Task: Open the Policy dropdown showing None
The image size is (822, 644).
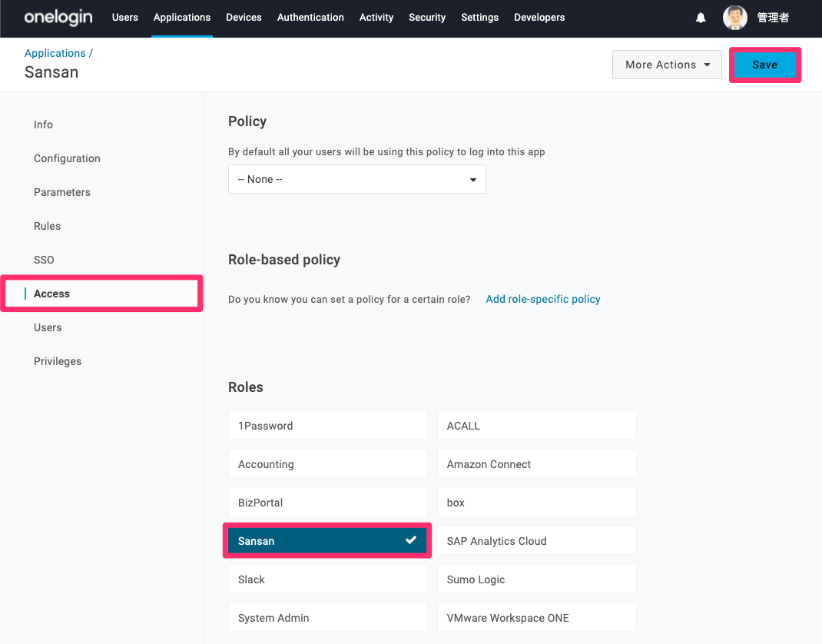Action: tap(357, 179)
